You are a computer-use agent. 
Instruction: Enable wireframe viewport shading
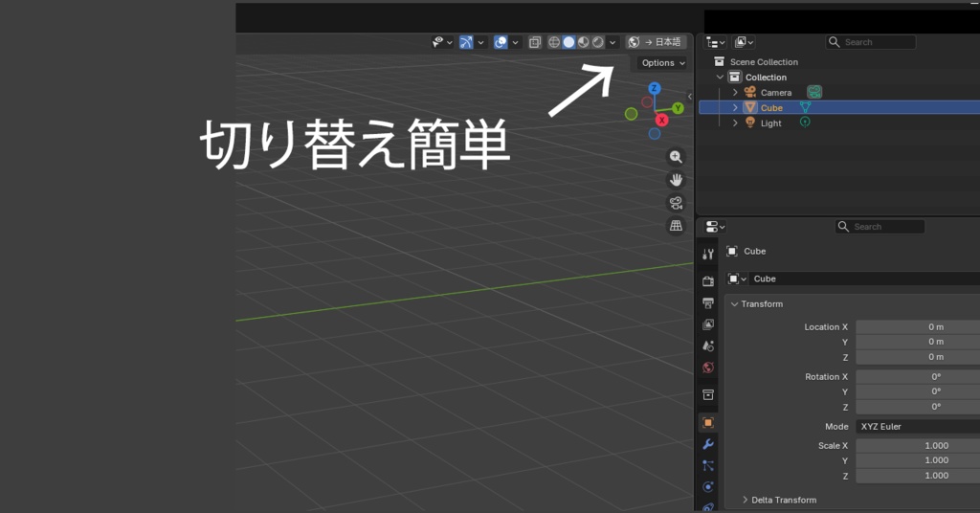click(554, 42)
